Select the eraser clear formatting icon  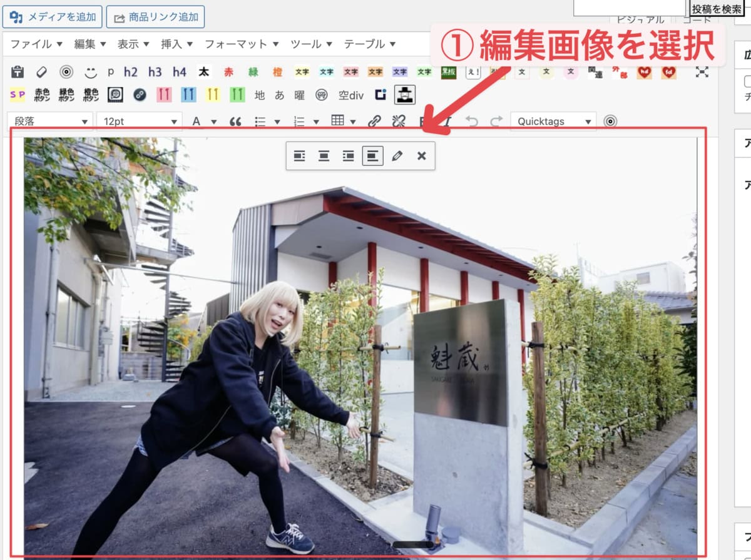pyautogui.click(x=42, y=72)
